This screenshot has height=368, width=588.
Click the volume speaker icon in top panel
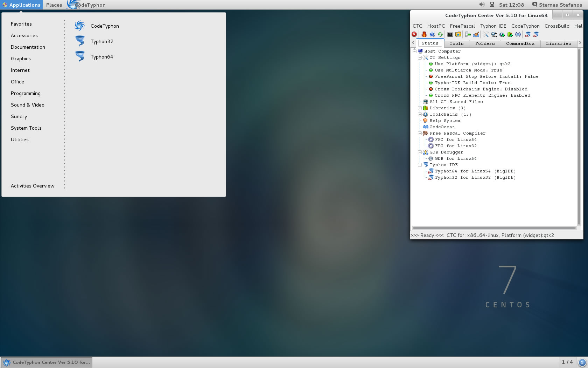click(482, 5)
